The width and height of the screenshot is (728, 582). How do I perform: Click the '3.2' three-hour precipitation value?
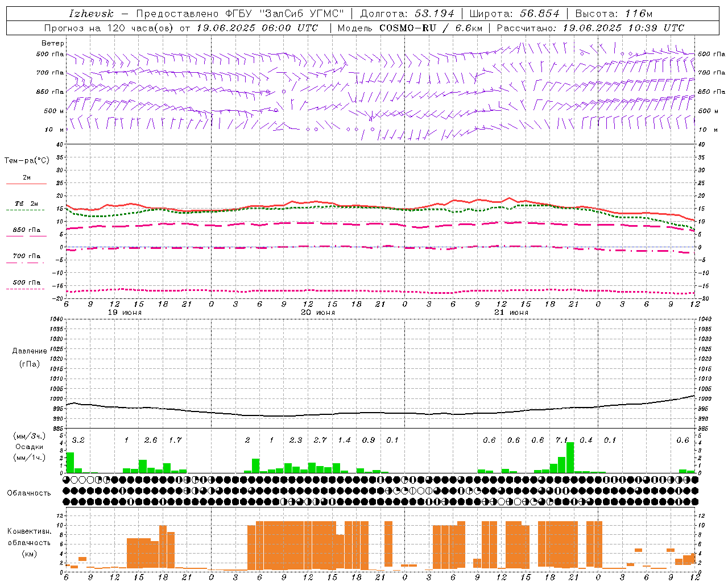[78, 440]
